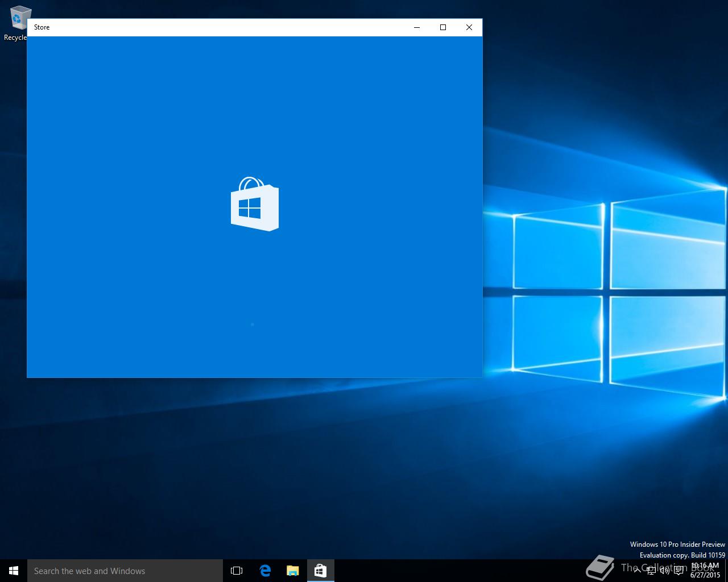728x582 pixels.
Task: Open Task View from the taskbar
Action: click(x=237, y=571)
